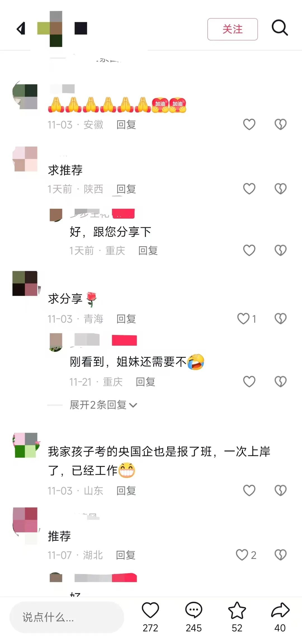The height and width of the screenshot is (644, 302).
Task: Go back with the top-left arrow
Action: tap(21, 29)
